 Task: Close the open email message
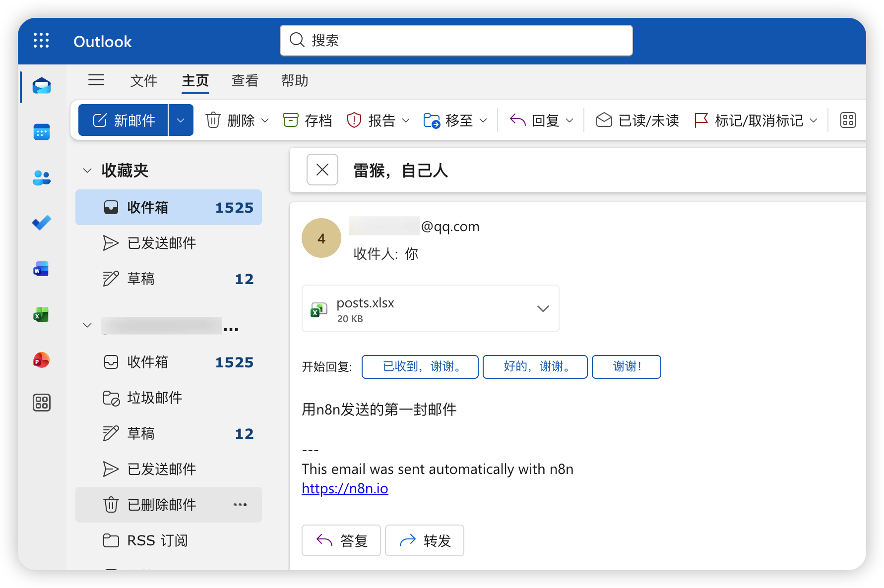[x=322, y=170]
